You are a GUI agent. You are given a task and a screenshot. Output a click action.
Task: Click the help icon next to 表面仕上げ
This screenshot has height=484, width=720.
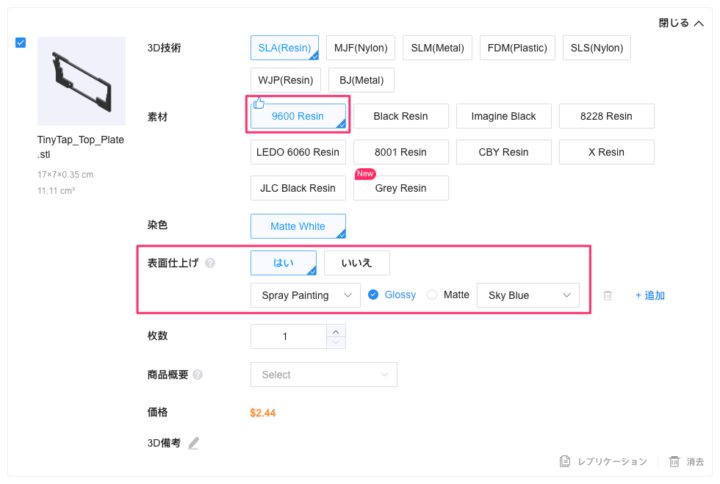coord(210,263)
